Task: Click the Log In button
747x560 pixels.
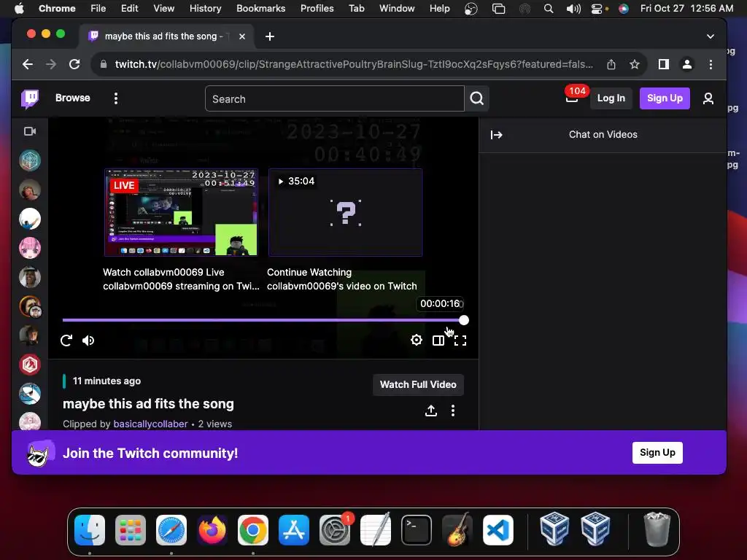Action: [x=611, y=98]
